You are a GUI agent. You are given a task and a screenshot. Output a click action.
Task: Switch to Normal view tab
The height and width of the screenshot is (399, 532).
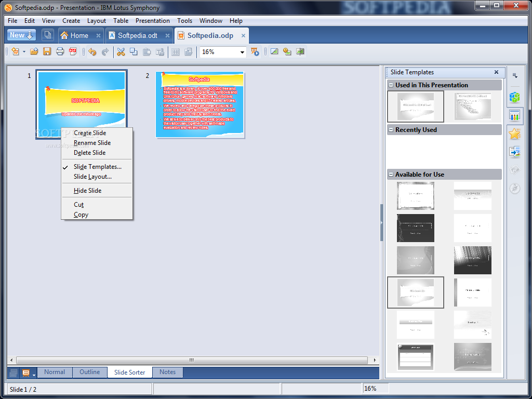pos(54,372)
